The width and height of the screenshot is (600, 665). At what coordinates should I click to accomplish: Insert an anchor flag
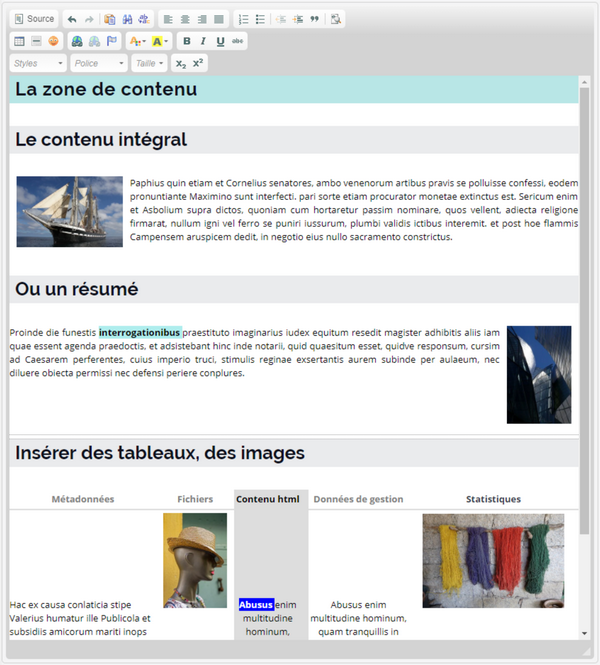point(112,41)
